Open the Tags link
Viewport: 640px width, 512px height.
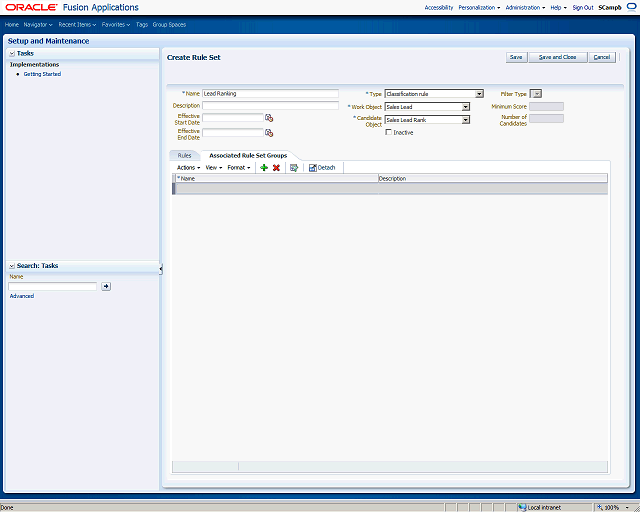click(142, 24)
